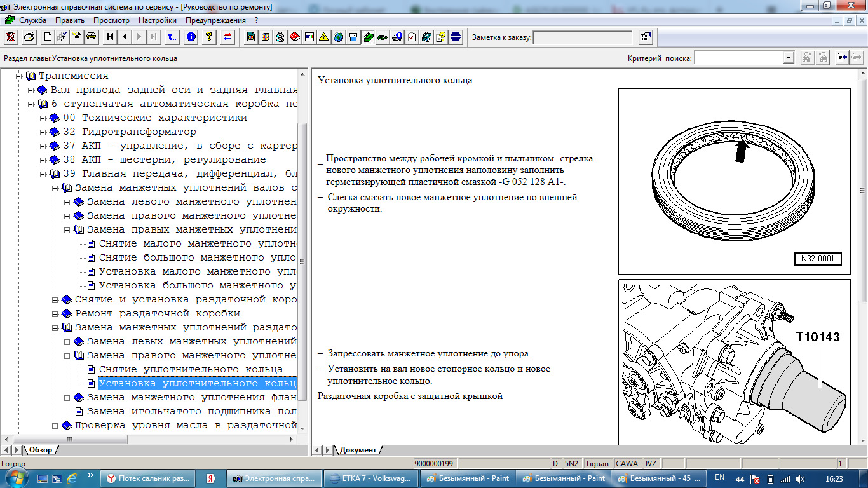Expand the 32 Гидротрансформатор node
868x488 pixels.
43,132
